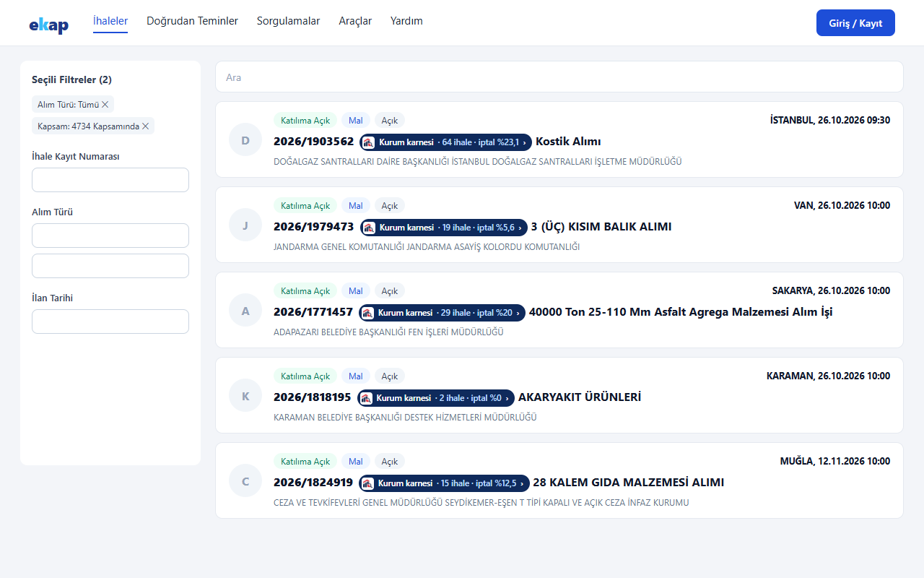Open Kurum karnesi badge showing 19 ihale
924x578 pixels.
443,228
